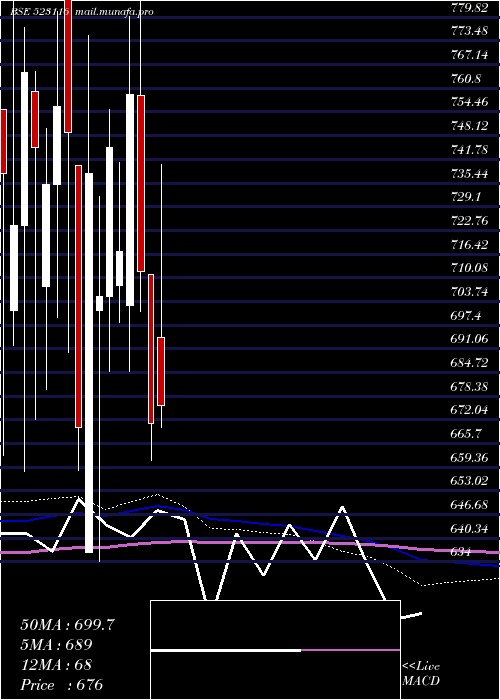Click the 5MA : 689 readout
Image resolution: width=500 pixels, height=700 pixels.
tap(56, 645)
